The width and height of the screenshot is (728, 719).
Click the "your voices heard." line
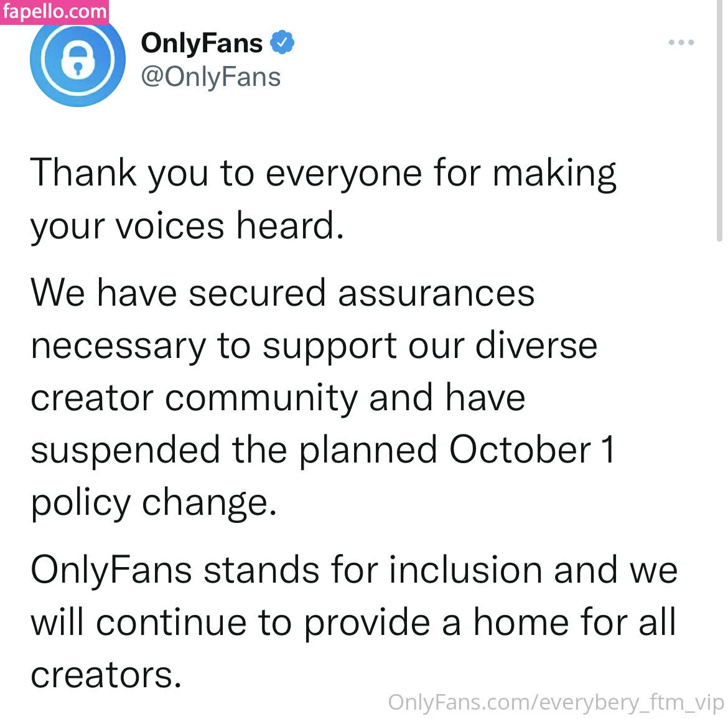point(187,225)
